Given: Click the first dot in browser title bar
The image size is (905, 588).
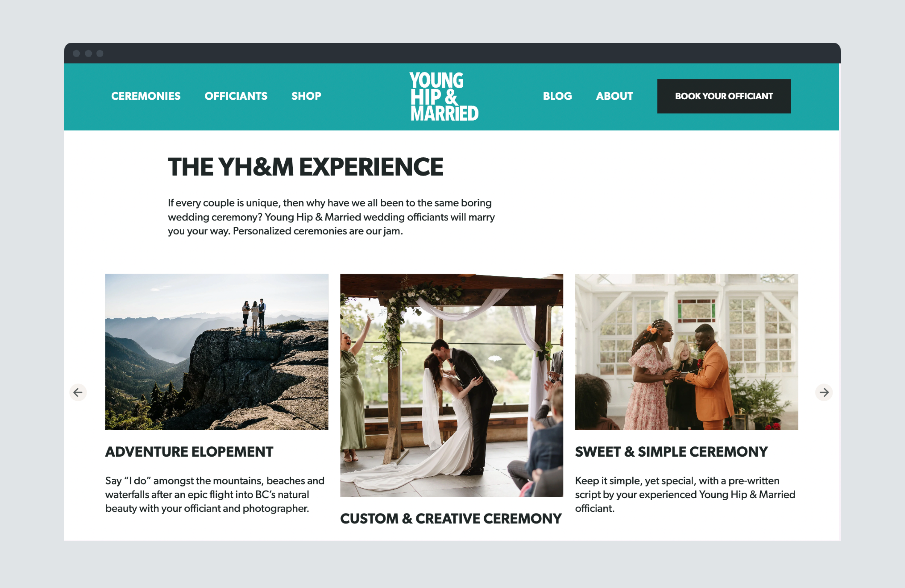Looking at the screenshot, I should 76,53.
